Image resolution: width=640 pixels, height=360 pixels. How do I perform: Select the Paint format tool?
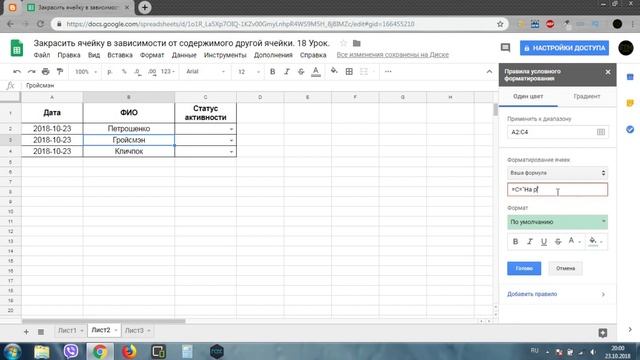point(60,71)
